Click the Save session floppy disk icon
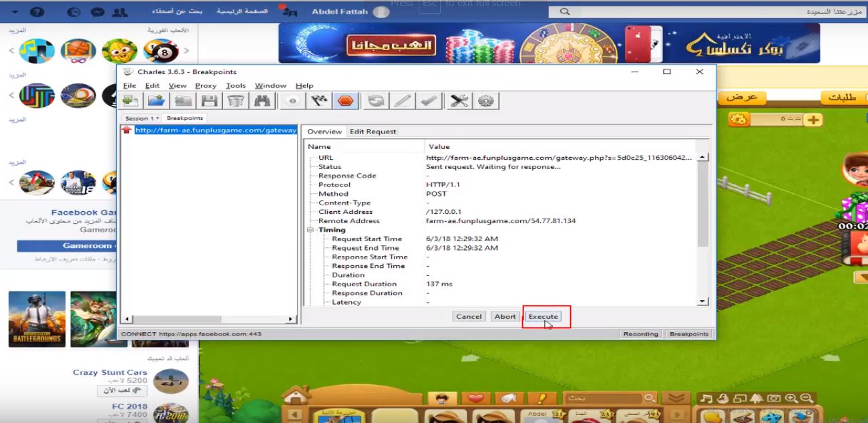Screen dimensions: 868x423 [x=210, y=101]
